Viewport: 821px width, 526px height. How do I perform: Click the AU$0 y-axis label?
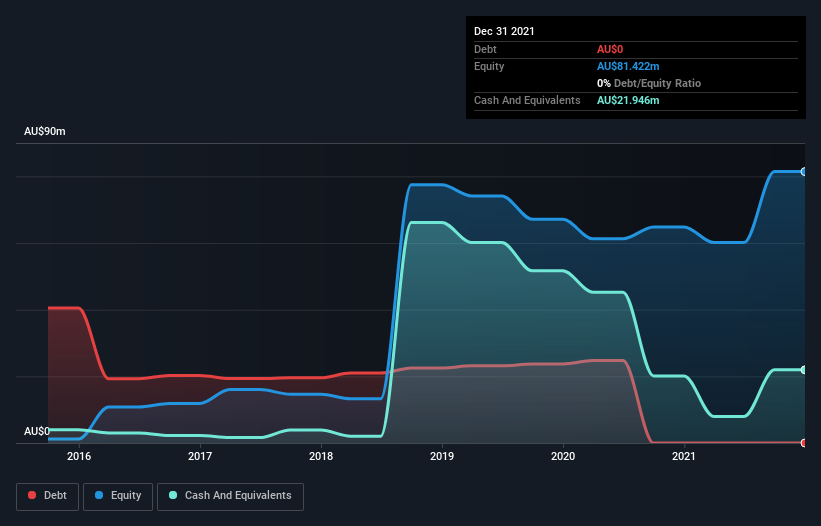pos(37,431)
